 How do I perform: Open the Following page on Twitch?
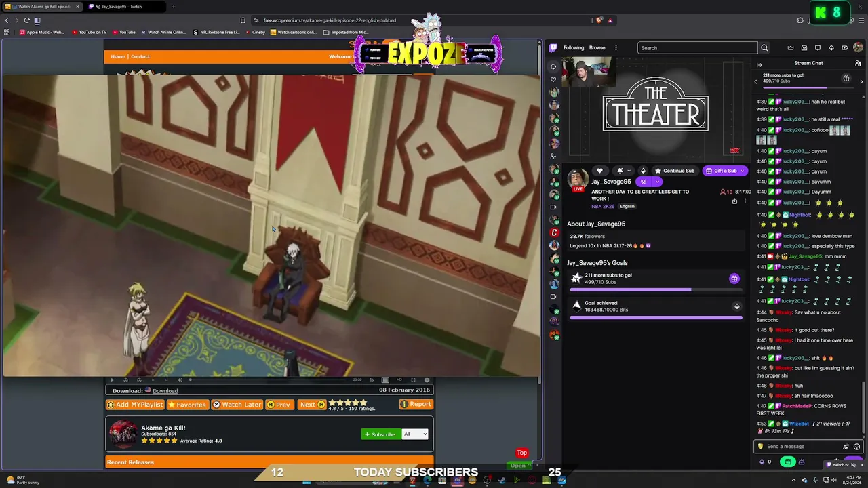tap(574, 48)
